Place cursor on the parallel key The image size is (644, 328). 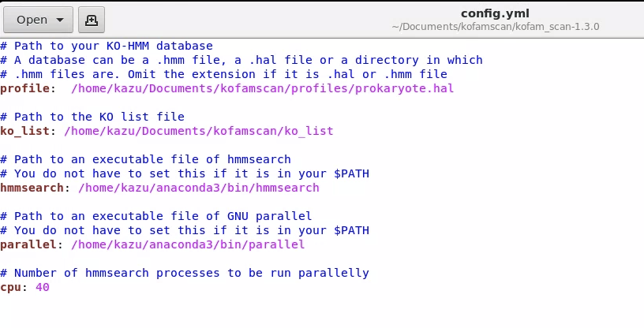pyautogui.click(x=28, y=244)
